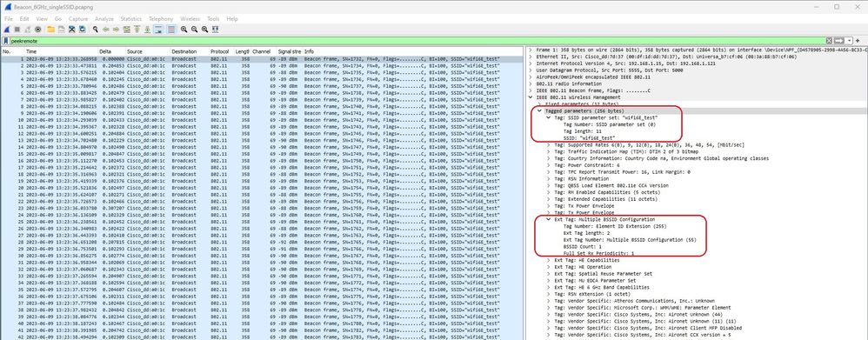Open the Capture menu
Viewport: 868px width, 340px height.
[78, 19]
